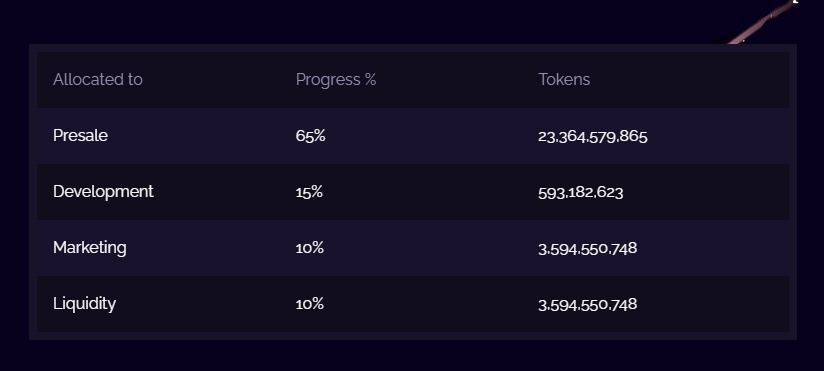
Task: Click Marketing's 3,594,550,748 token amount
Action: [588, 249]
